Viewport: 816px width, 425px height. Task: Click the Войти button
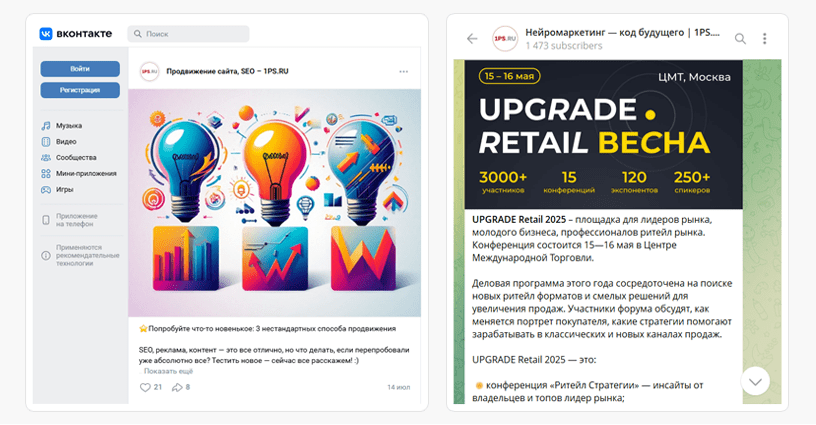[x=80, y=69]
